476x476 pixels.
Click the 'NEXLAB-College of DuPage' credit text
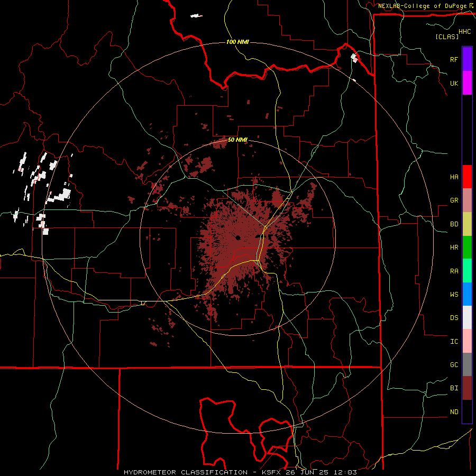pyautogui.click(x=422, y=6)
